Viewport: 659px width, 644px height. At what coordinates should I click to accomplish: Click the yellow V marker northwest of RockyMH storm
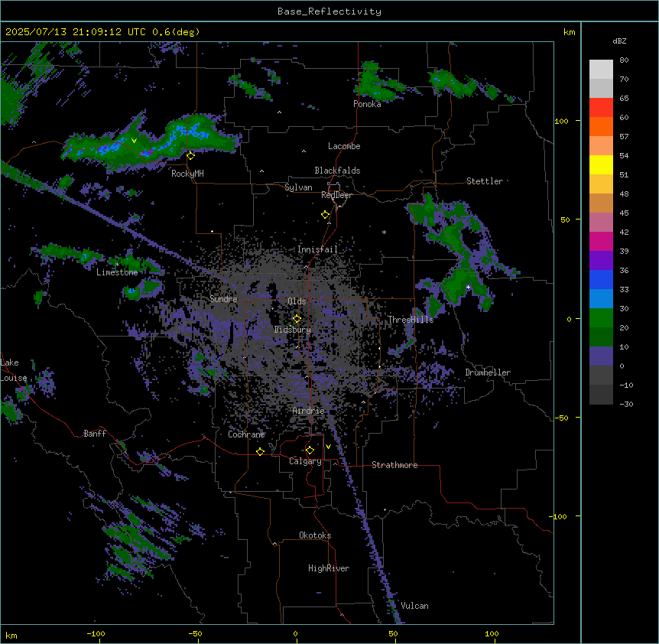pos(134,141)
